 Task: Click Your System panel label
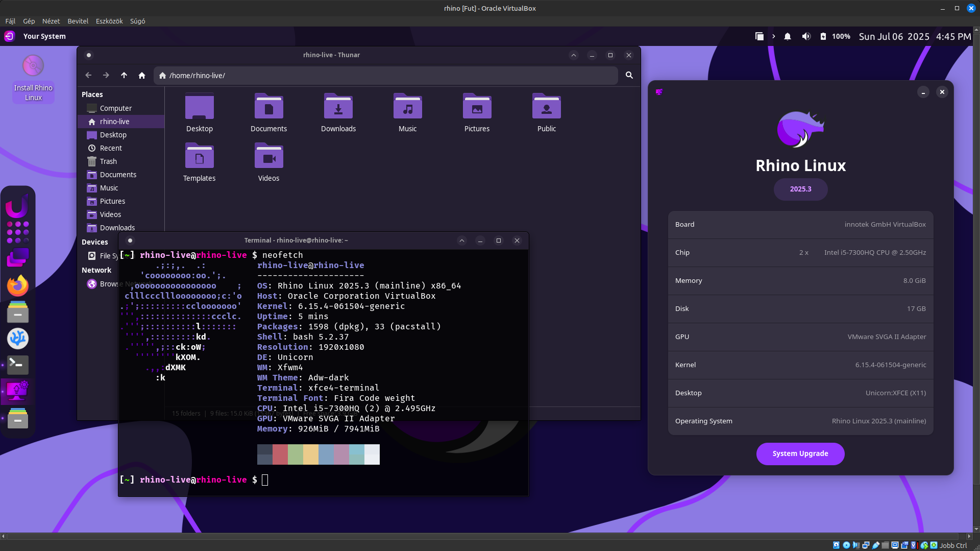[44, 36]
